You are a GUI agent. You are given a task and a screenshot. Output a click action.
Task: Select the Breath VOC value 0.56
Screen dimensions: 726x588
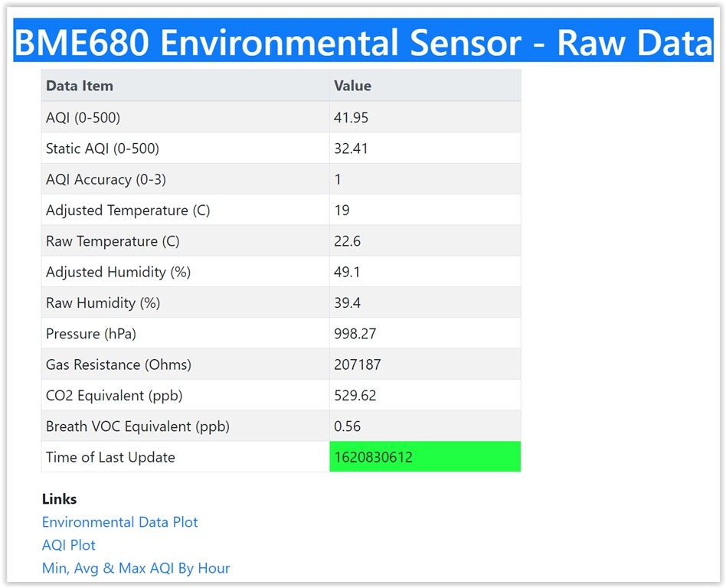pos(347,426)
